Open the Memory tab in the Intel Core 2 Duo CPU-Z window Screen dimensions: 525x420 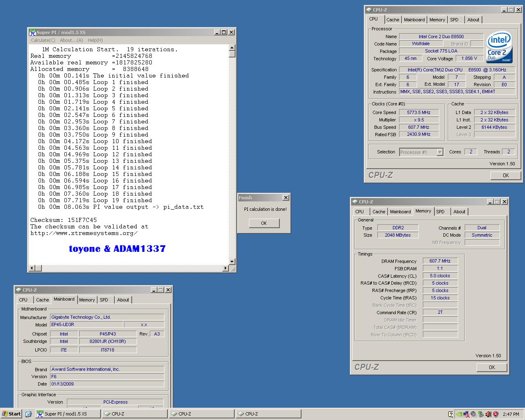coord(437,20)
